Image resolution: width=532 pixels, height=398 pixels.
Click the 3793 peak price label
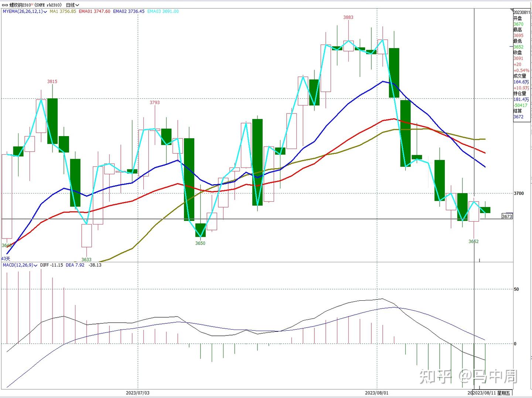click(x=154, y=102)
